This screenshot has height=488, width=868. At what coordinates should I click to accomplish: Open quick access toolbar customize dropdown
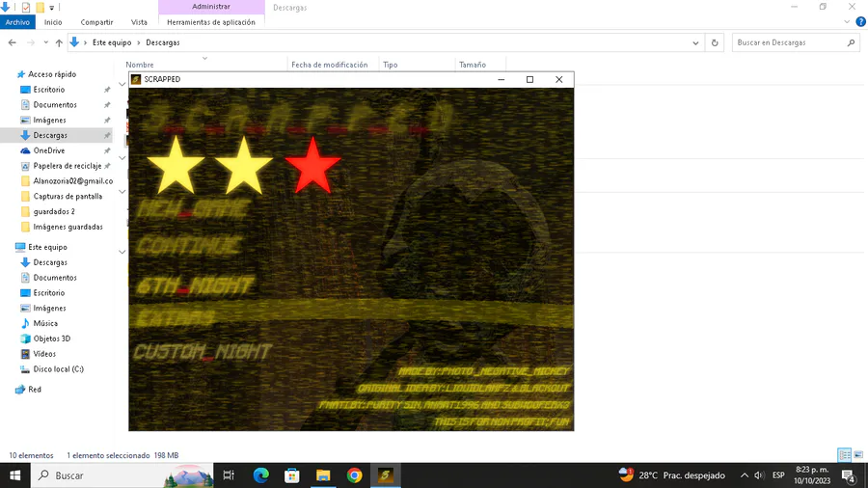[x=51, y=8]
